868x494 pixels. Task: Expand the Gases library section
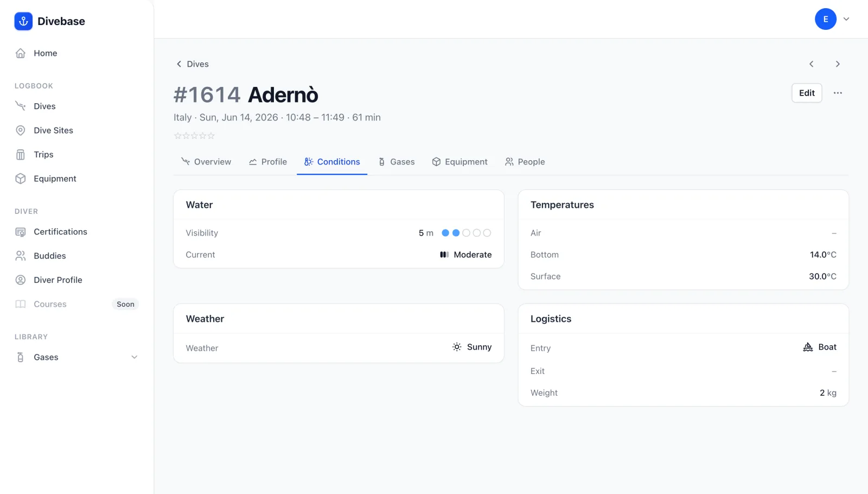135,357
